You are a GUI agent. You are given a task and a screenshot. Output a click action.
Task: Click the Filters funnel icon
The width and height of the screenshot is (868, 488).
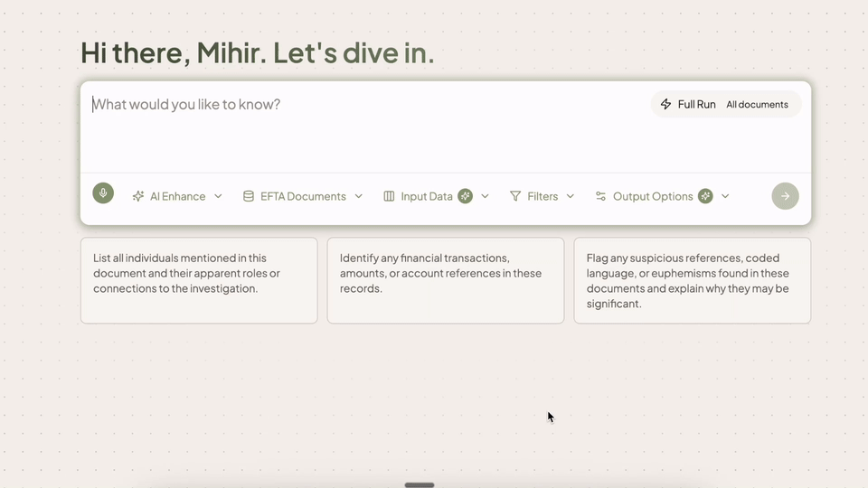[x=515, y=196]
